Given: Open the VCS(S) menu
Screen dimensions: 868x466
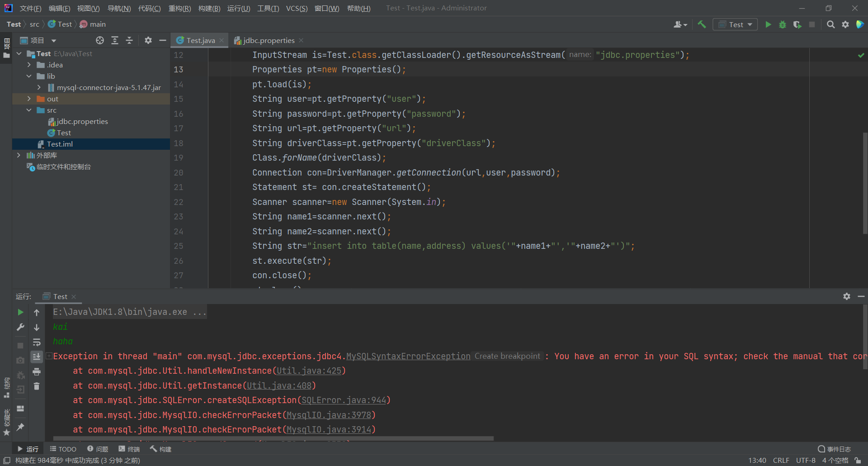Looking at the screenshot, I should pyautogui.click(x=297, y=9).
